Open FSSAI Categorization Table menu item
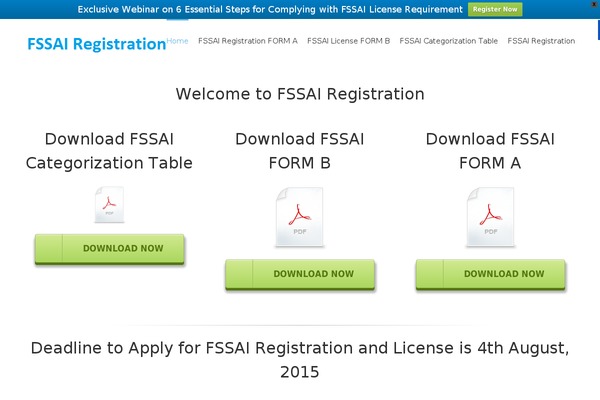 pos(448,41)
